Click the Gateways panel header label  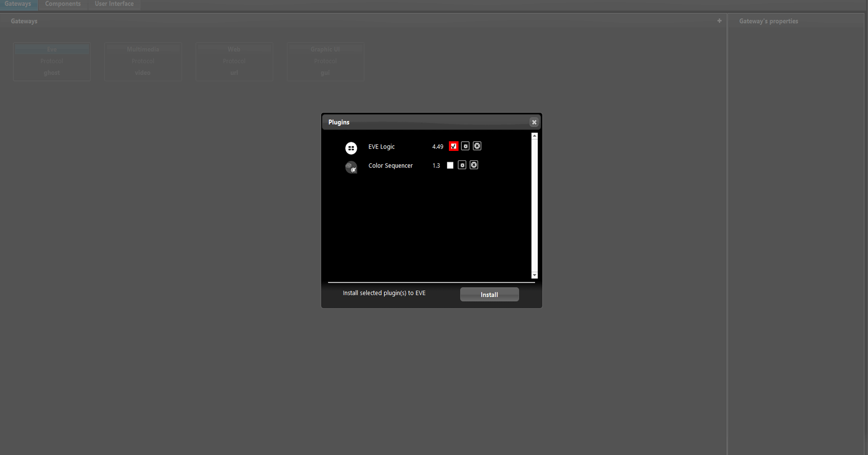pos(24,21)
